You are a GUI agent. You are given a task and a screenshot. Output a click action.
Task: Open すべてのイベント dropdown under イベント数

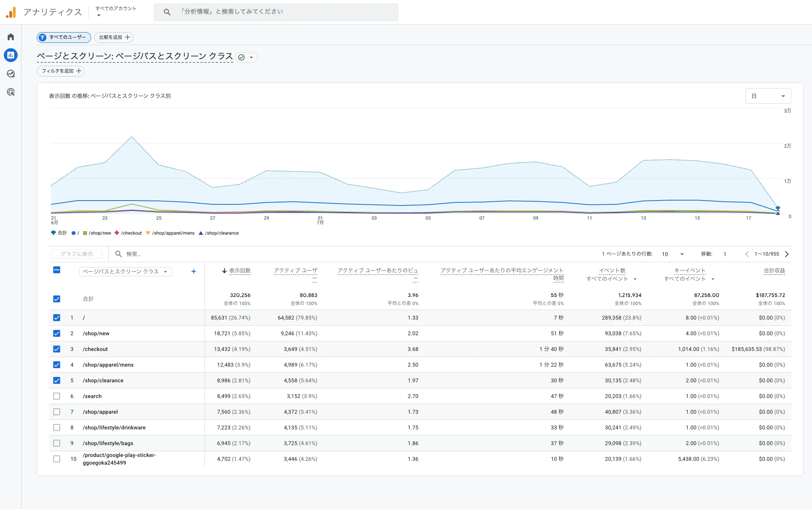[x=611, y=279]
